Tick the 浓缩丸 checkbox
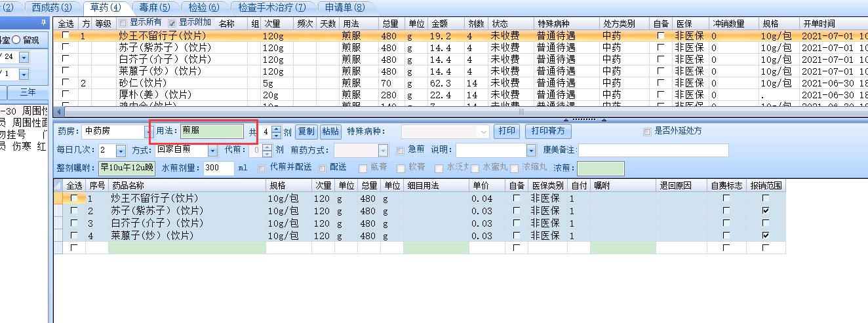 [x=515, y=168]
